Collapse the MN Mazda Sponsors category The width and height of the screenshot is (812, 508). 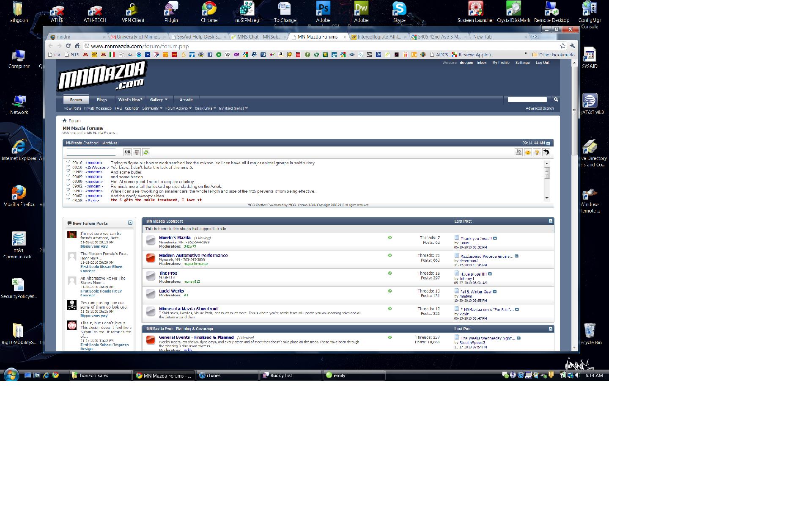click(550, 221)
